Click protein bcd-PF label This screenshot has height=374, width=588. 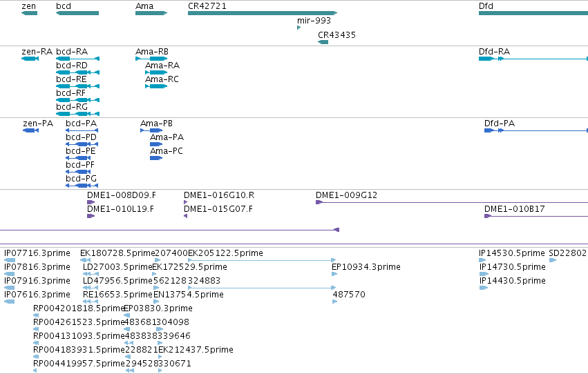pyautogui.click(x=80, y=165)
